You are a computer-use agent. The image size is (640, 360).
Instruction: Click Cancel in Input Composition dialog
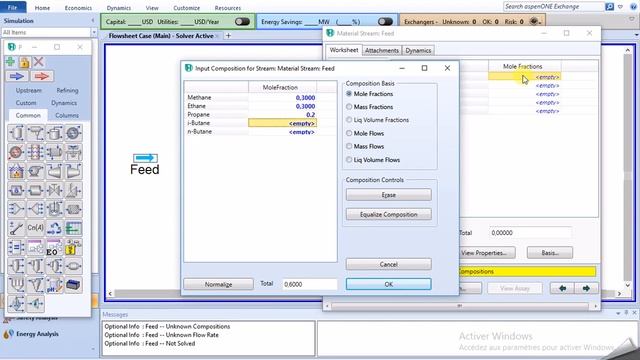(389, 264)
